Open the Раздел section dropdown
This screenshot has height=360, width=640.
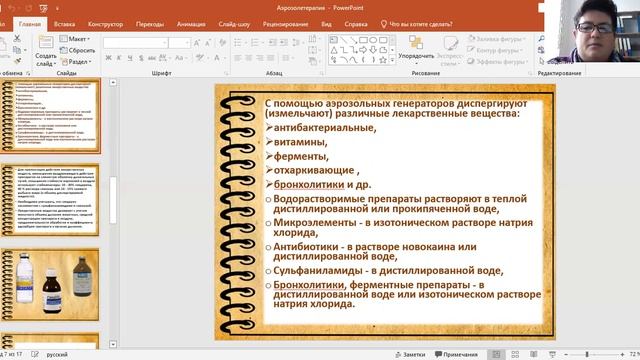pos(76,62)
